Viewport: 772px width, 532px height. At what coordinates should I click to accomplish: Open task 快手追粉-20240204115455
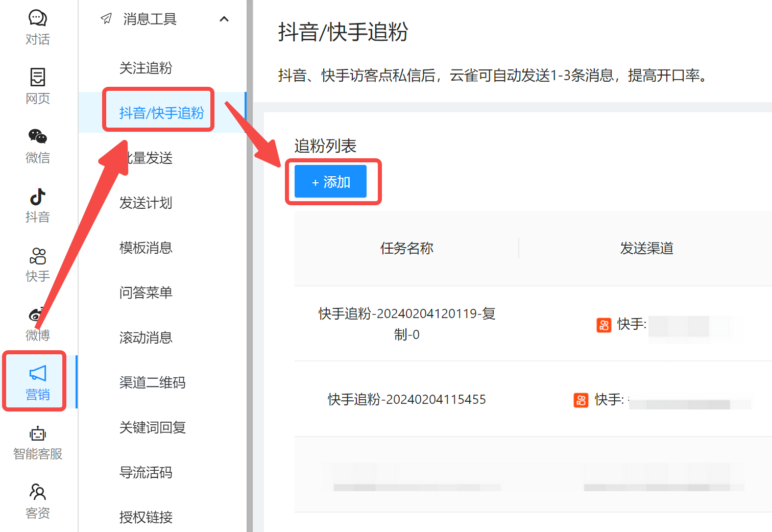pos(406,399)
